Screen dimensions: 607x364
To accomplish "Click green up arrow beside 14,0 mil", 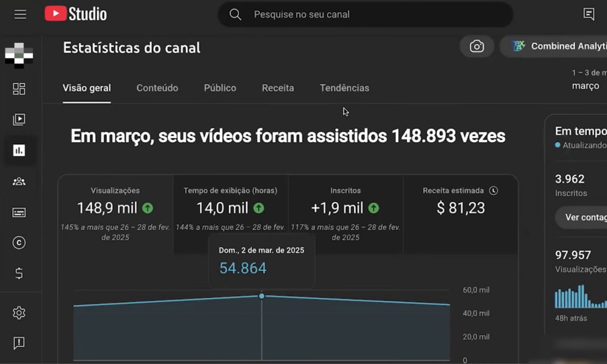I will click(x=258, y=208).
